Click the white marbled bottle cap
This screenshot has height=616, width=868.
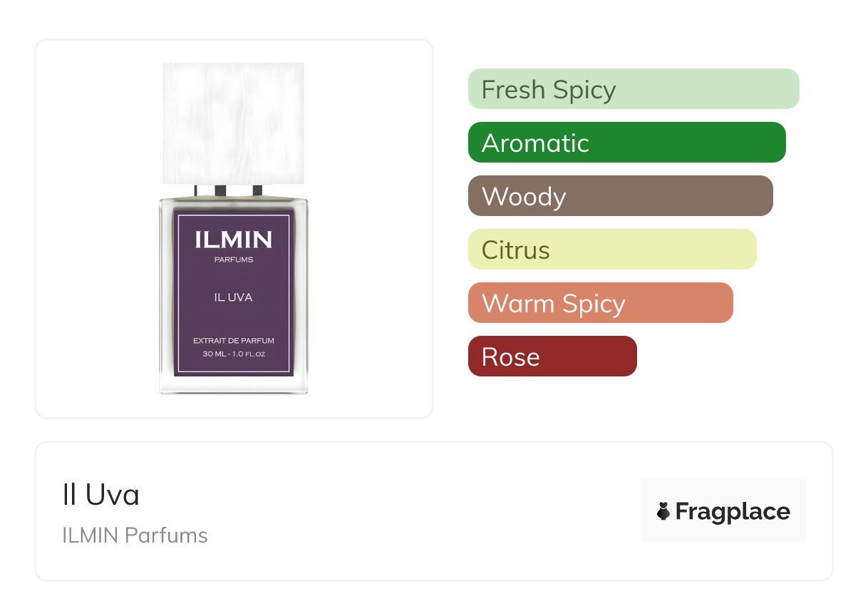[x=233, y=123]
